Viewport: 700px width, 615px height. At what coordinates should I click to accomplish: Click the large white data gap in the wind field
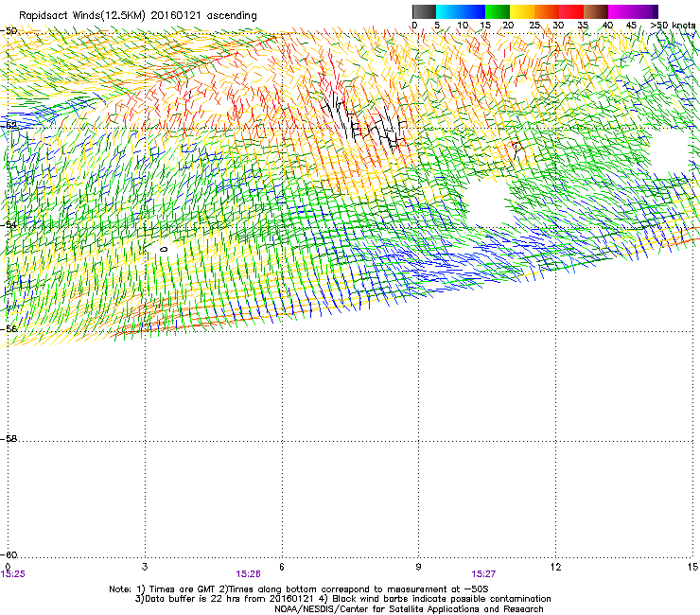coord(486,201)
